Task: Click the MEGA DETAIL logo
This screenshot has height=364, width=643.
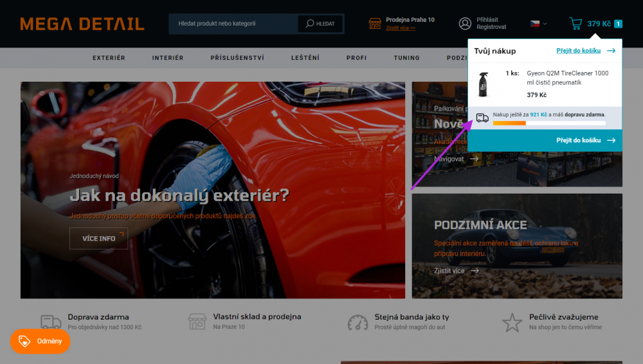Action: pyautogui.click(x=82, y=24)
